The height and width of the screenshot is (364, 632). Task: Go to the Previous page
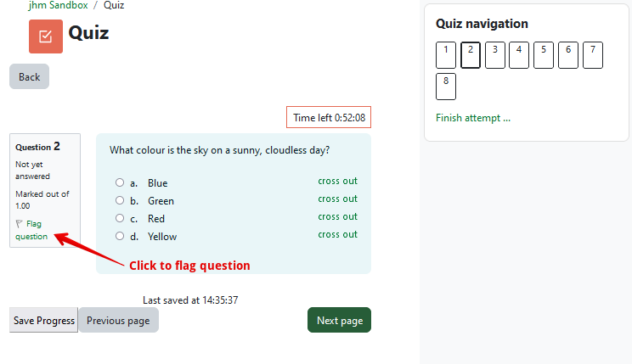tap(119, 320)
